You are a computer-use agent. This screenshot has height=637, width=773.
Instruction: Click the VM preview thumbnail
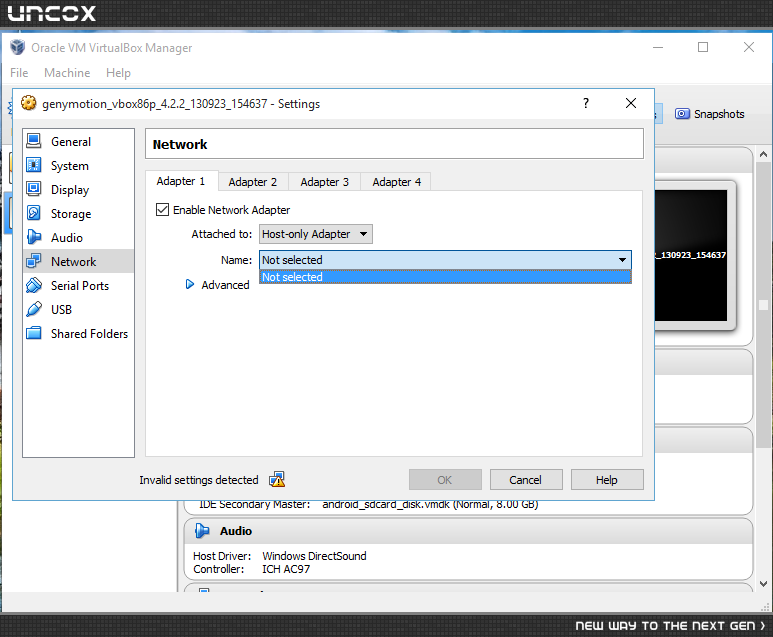click(x=691, y=255)
